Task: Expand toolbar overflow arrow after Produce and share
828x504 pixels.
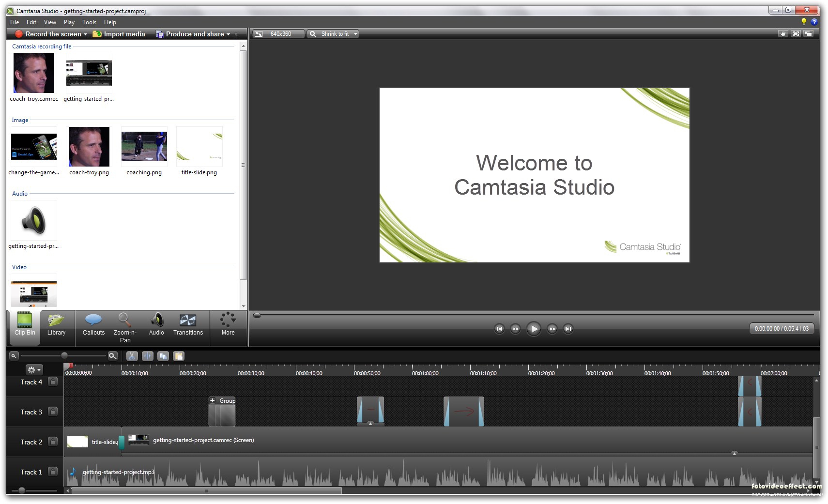Action: coord(236,34)
